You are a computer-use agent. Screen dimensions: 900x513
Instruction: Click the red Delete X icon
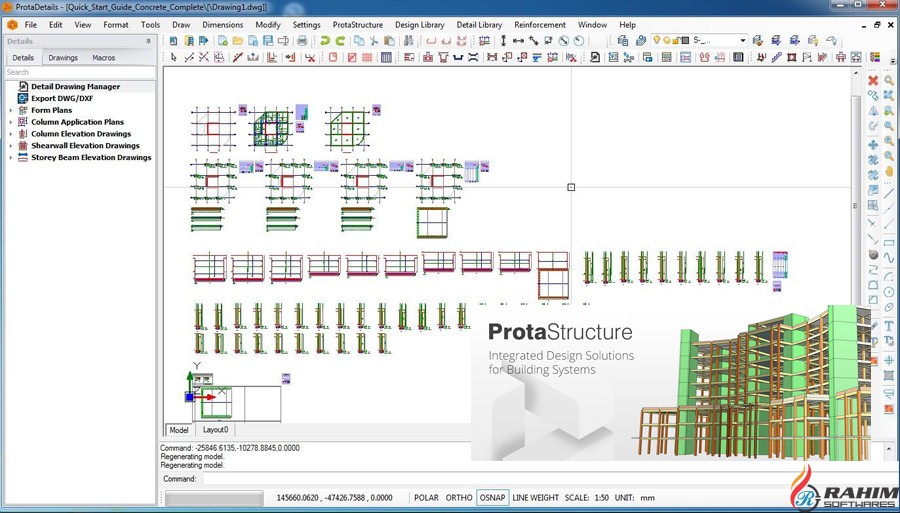[x=873, y=80]
